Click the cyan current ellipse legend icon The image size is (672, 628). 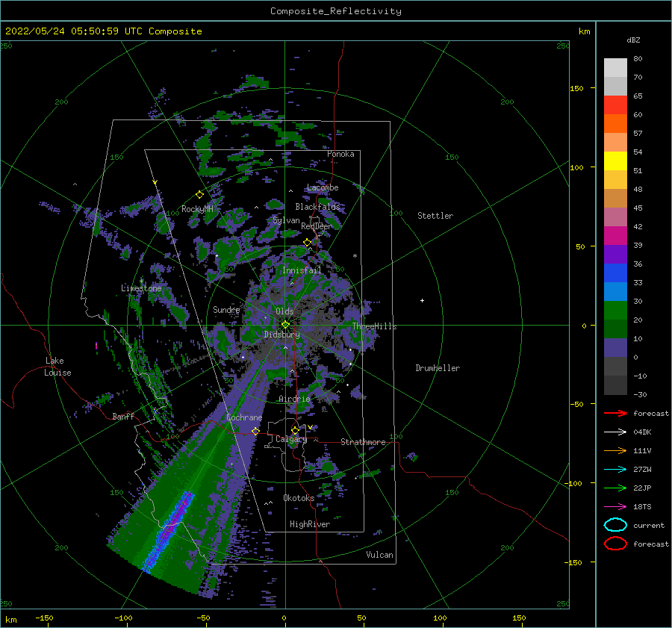pyautogui.click(x=615, y=525)
